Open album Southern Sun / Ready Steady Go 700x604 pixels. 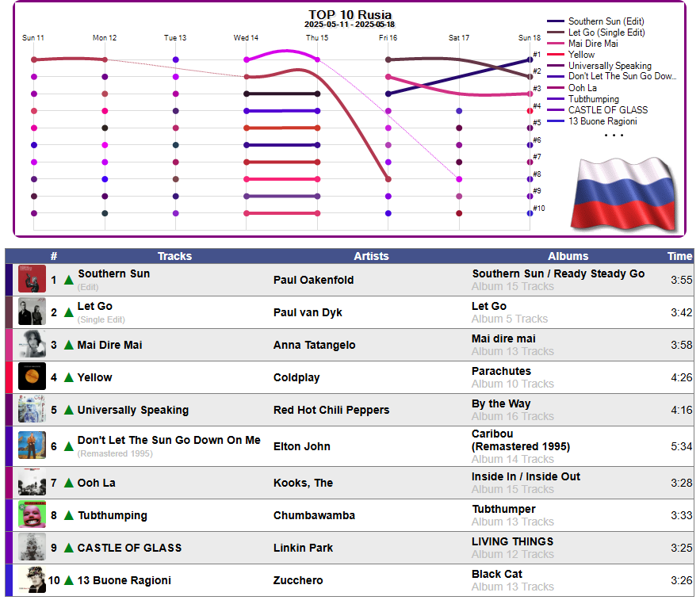click(558, 273)
